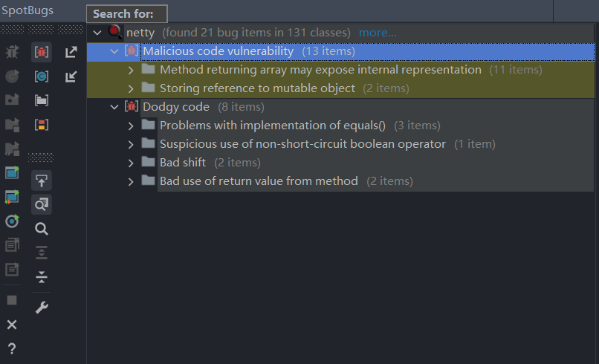Analyze project files excluding tests
Image resolution: width=599 pixels, height=364 pixels.
[x=12, y=173]
